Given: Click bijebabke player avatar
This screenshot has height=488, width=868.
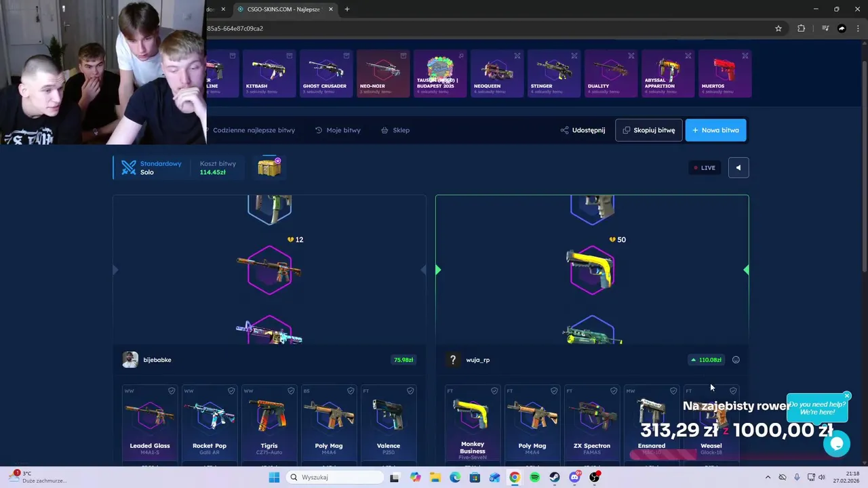Looking at the screenshot, I should pos(130,360).
